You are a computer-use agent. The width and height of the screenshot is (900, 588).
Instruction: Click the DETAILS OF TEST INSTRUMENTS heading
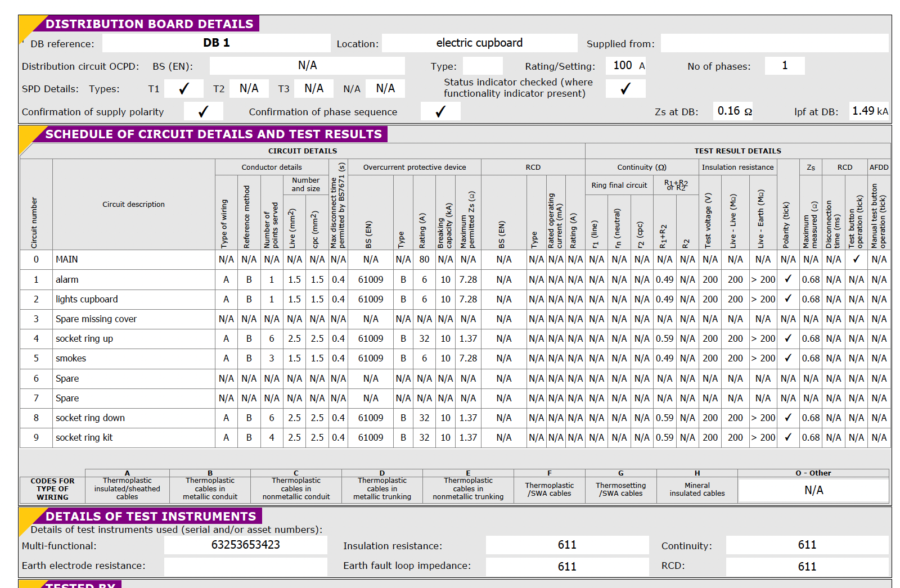151,516
